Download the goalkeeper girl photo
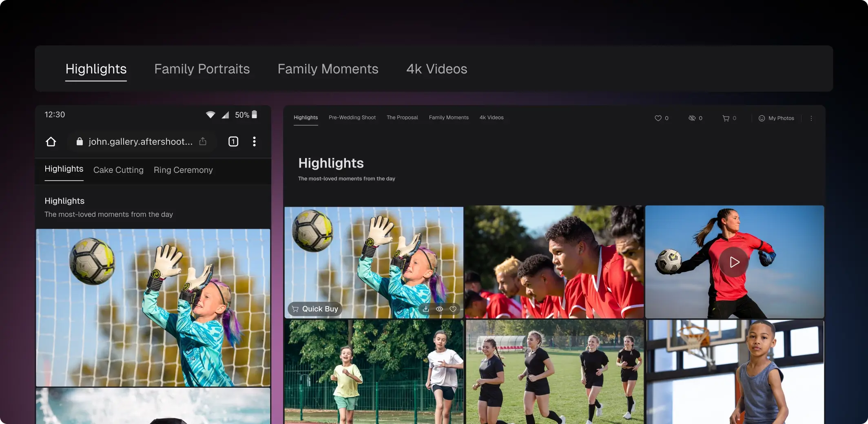The width and height of the screenshot is (868, 424). coord(426,309)
